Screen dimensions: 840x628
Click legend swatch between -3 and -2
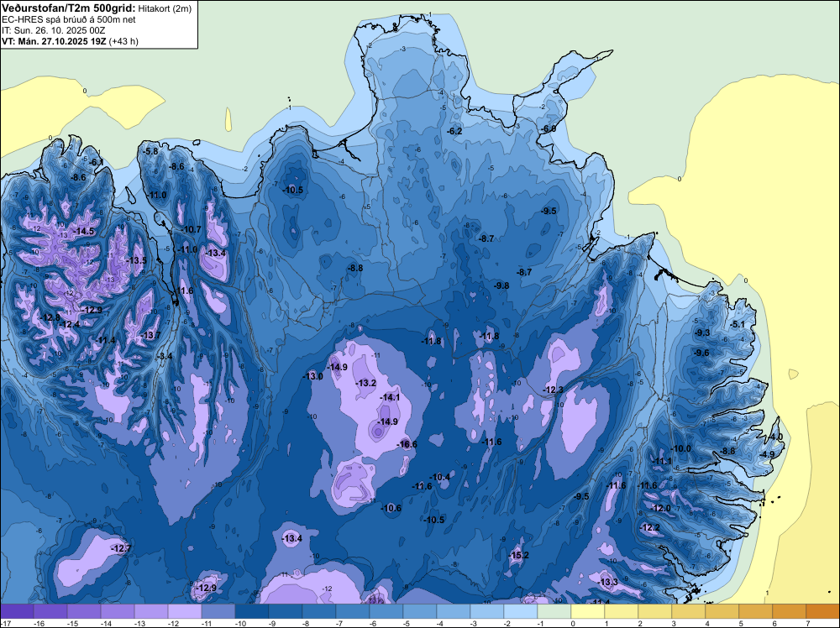coord(487,611)
